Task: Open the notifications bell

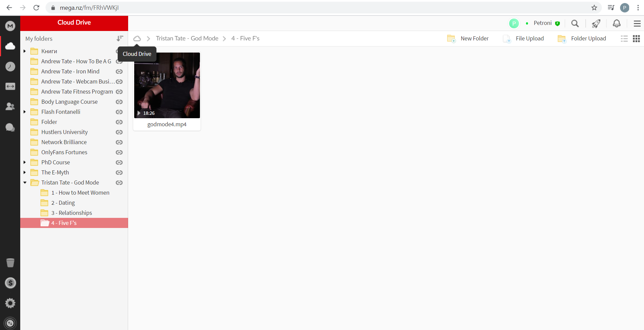Action: tap(616, 23)
